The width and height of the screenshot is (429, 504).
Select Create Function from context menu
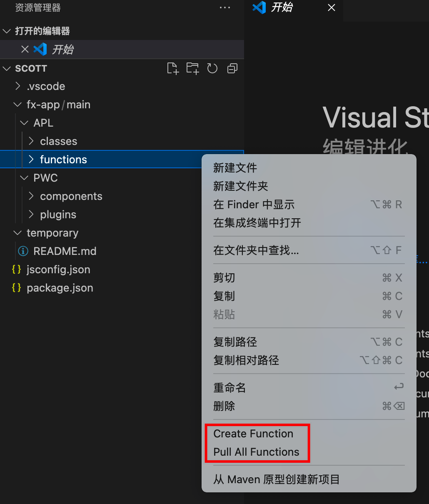pyautogui.click(x=253, y=434)
